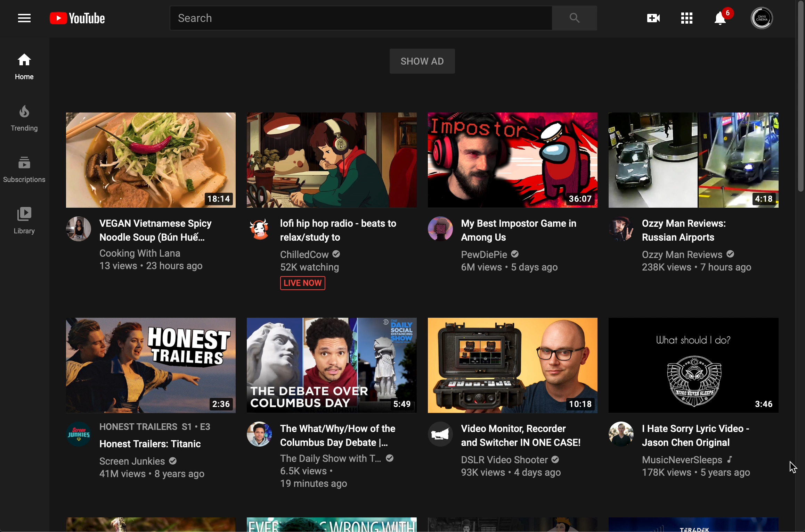Click into the Search input field
The width and height of the screenshot is (805, 532).
click(x=361, y=18)
